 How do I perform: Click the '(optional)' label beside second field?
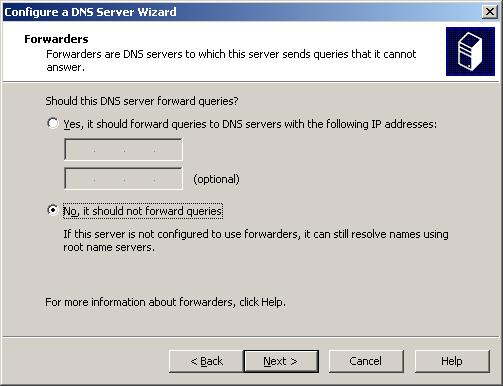tap(216, 179)
